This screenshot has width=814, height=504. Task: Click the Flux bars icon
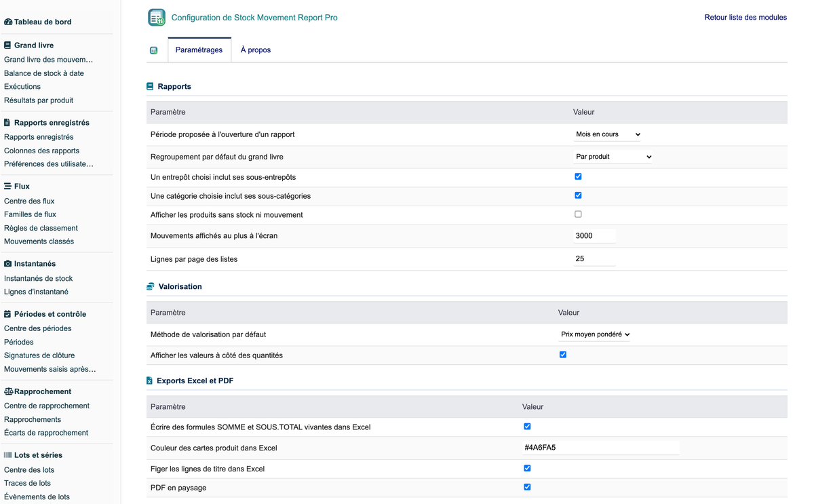tap(7, 186)
